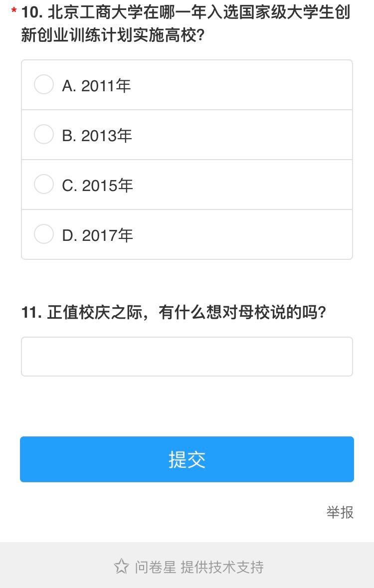Choose the radio circle for option C

pos(44,184)
